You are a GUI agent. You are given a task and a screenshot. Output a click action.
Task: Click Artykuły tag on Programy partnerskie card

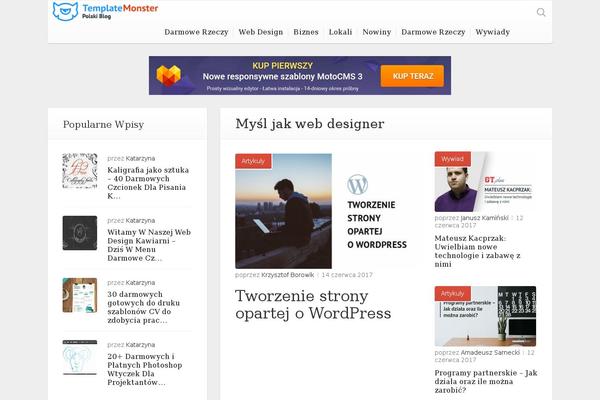(452, 294)
